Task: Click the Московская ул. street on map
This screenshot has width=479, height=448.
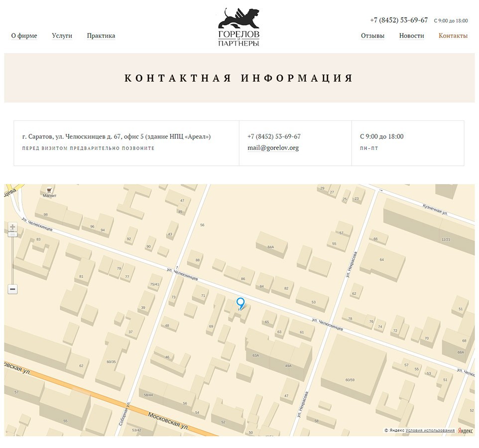Action: (x=169, y=420)
